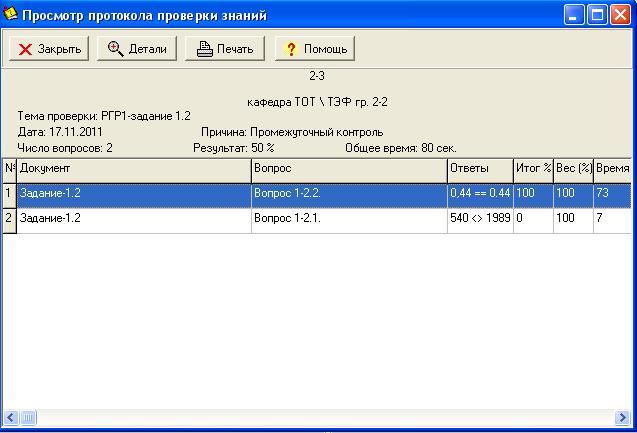Maximize the protocol viewer window
Image resolution: width=637 pixels, height=433 pixels.
[597, 15]
